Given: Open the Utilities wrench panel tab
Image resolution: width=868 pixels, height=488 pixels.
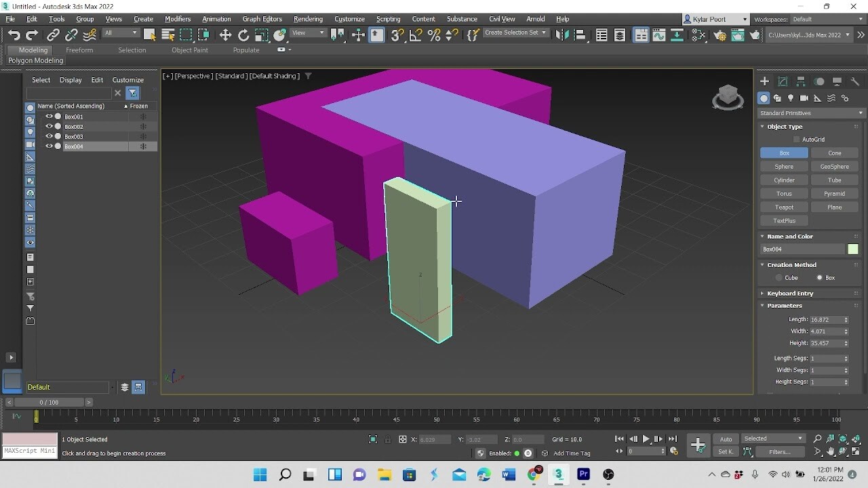Looking at the screenshot, I should coord(855,81).
